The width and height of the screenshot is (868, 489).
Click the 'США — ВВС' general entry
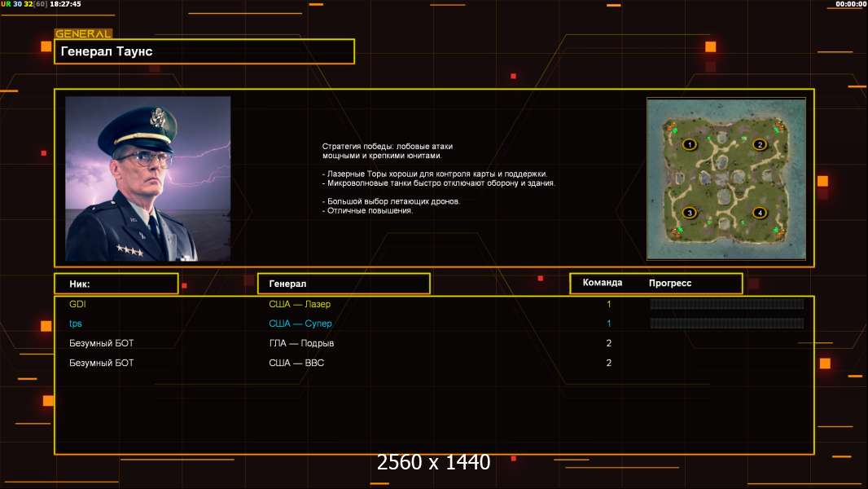pos(296,363)
